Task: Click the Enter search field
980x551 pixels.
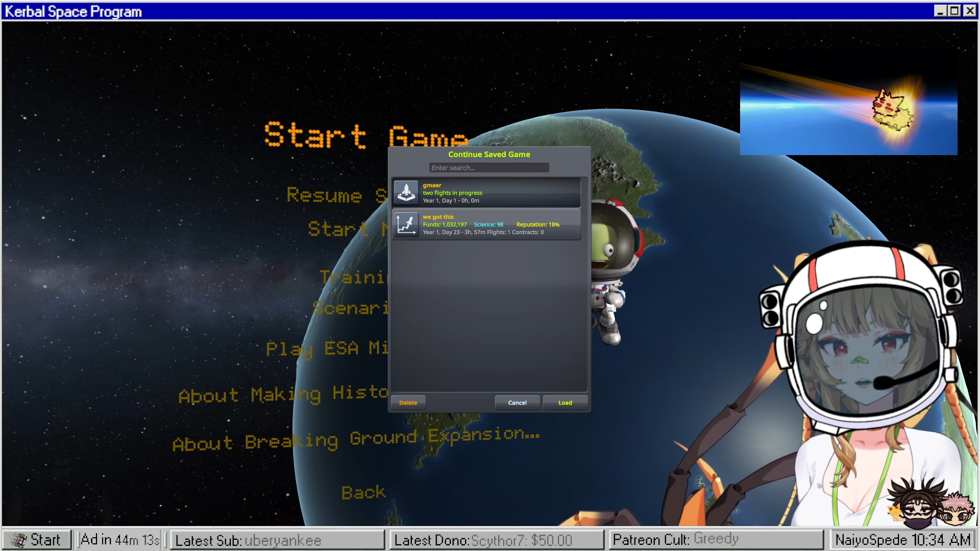Action: [x=488, y=168]
